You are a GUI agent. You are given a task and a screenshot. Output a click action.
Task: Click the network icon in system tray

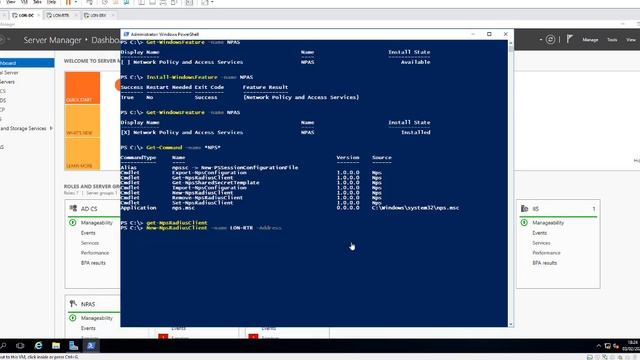tap(607, 346)
